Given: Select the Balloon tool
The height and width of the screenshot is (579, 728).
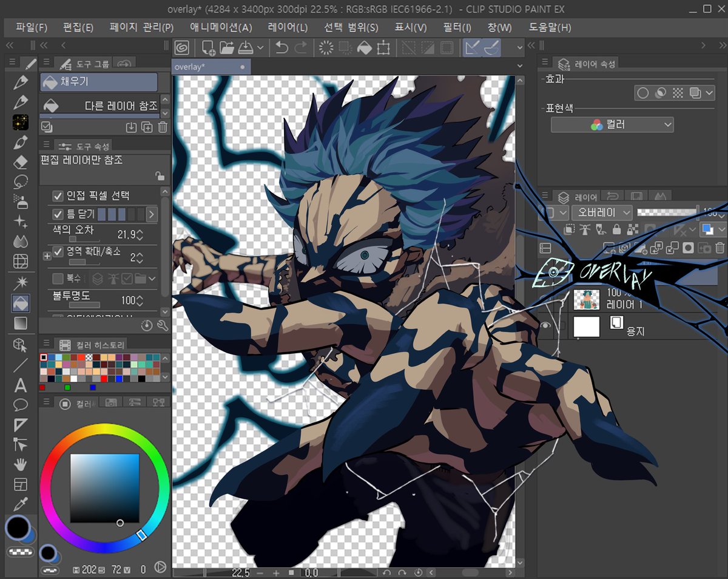Looking at the screenshot, I should [x=21, y=405].
